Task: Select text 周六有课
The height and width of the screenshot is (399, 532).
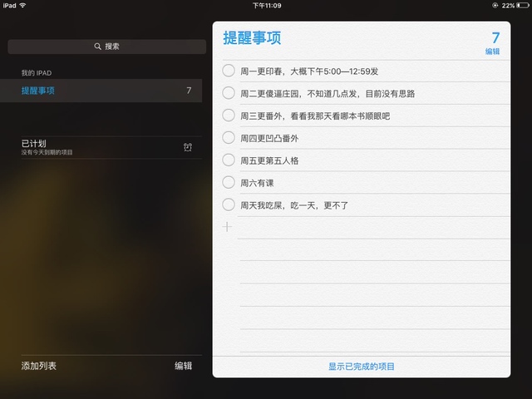Action: 257,183
